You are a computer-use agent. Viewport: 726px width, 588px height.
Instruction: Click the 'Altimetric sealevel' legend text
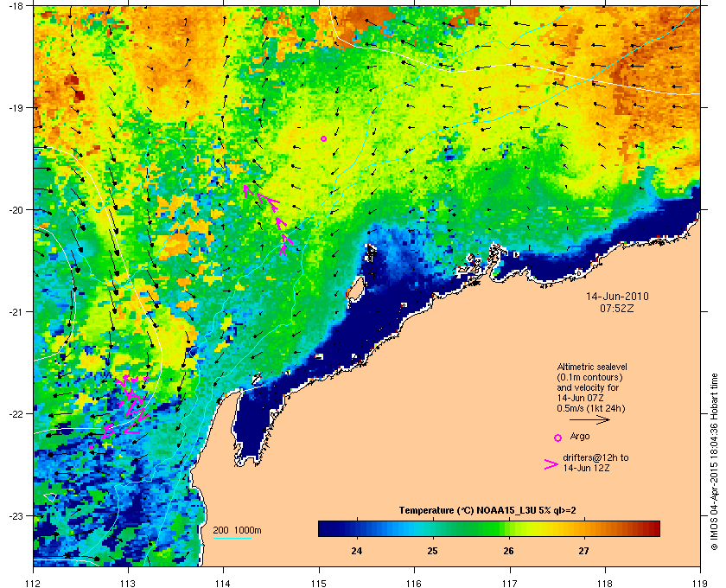(x=592, y=367)
